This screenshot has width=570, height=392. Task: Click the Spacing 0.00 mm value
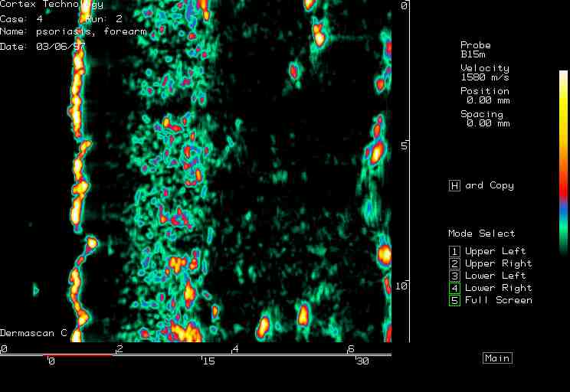pyautogui.click(x=487, y=123)
